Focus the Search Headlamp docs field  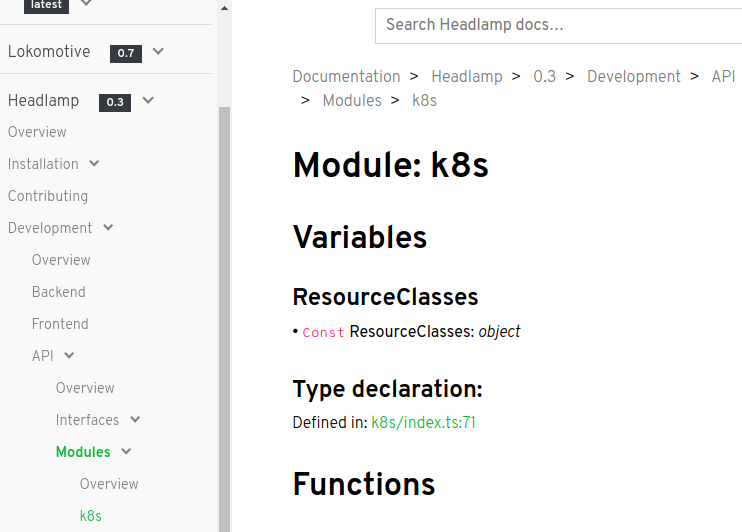point(558,26)
